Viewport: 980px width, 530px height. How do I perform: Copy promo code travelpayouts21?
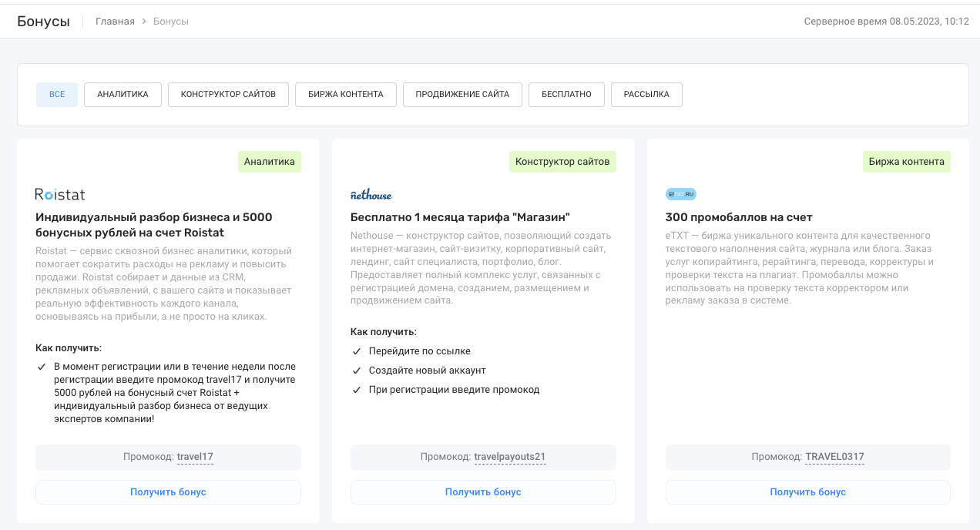click(510, 457)
